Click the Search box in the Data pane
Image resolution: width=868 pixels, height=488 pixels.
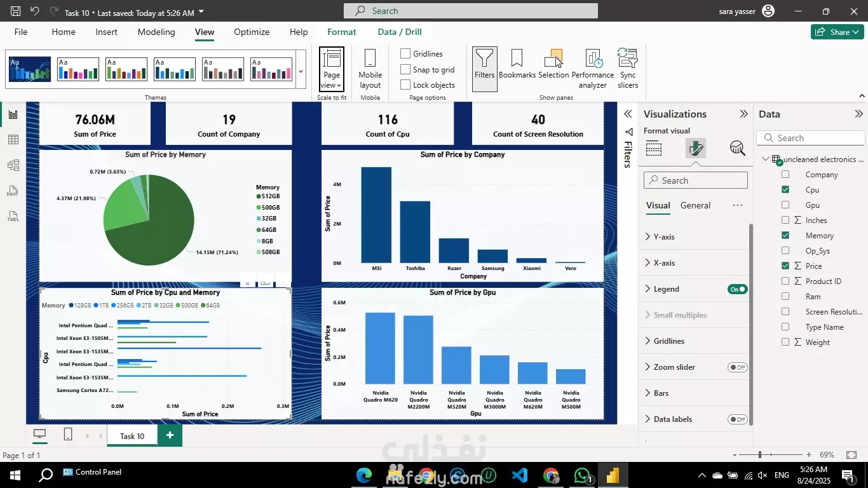[x=811, y=138]
